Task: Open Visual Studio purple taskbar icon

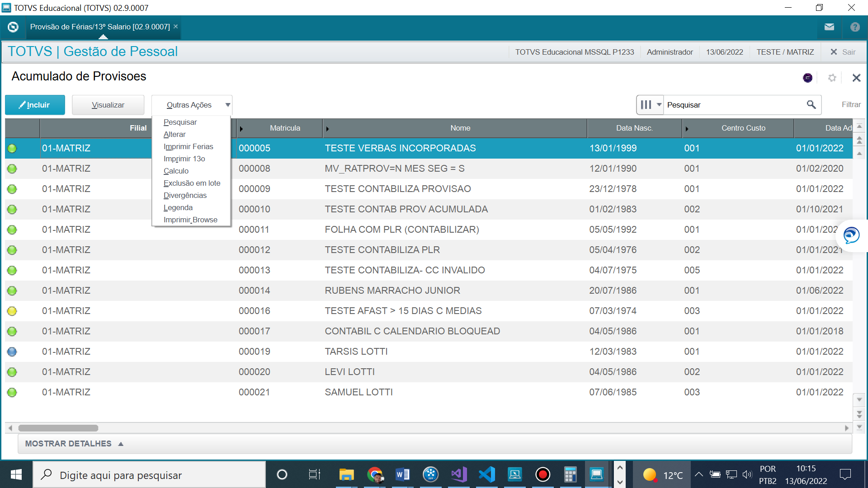Action: coord(459,474)
